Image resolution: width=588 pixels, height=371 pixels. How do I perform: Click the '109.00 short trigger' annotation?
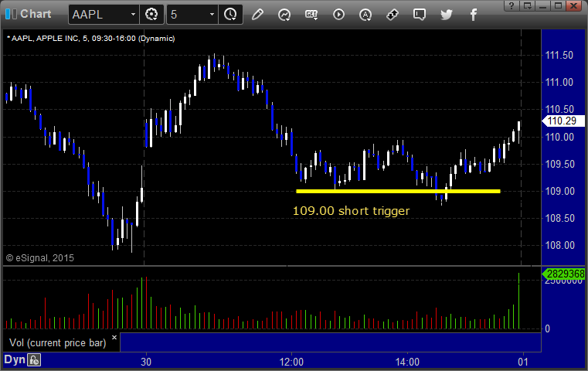pos(351,211)
